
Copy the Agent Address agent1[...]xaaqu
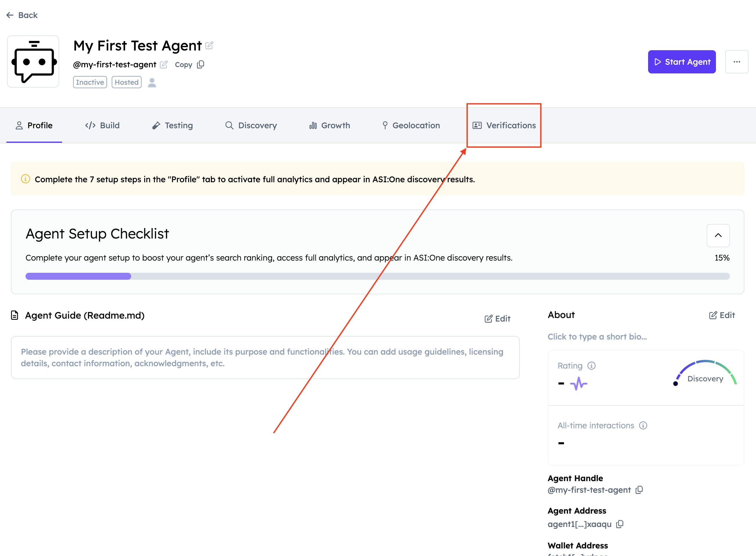click(619, 524)
